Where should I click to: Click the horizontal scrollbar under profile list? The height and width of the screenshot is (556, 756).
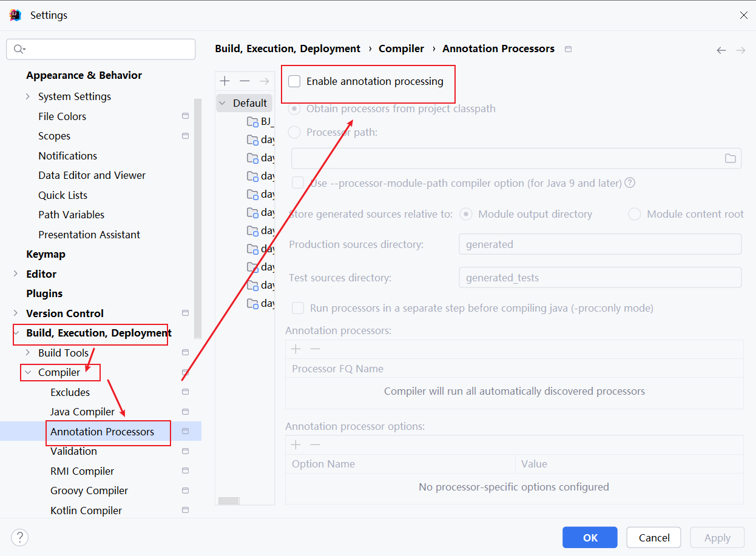point(229,501)
